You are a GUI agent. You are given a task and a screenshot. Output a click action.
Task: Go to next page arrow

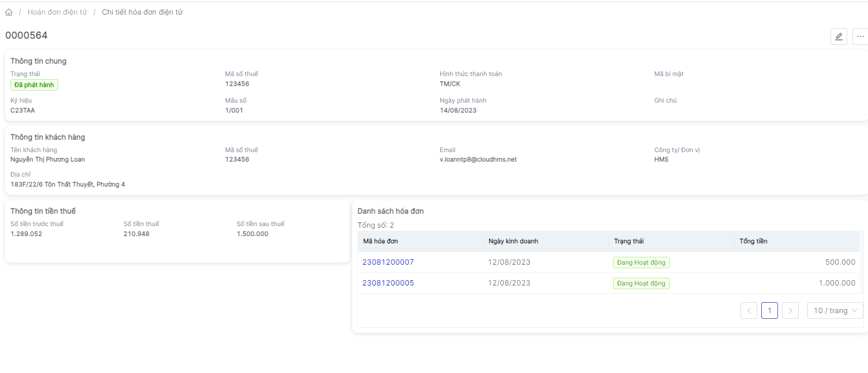(x=790, y=310)
